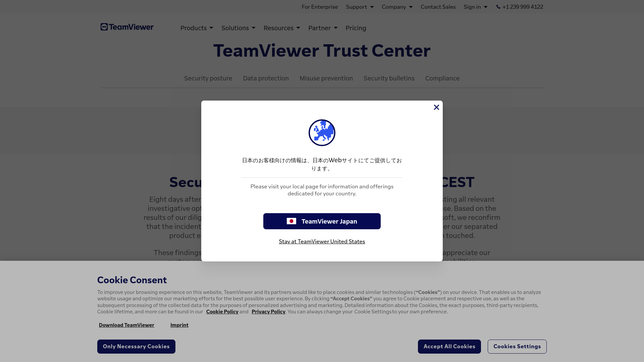Select the Compliance tab
Image resolution: width=644 pixels, height=362 pixels.
tap(442, 78)
